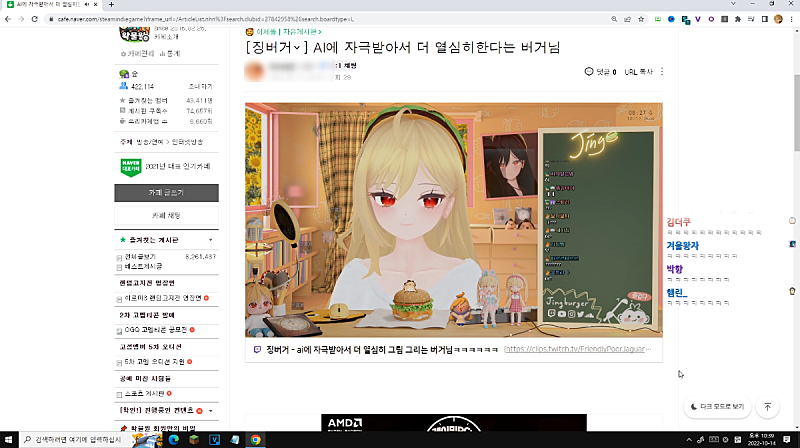Image resolution: width=800 pixels, height=448 pixels.
Task: Reload the current cafe page
Action: [x=35, y=19]
